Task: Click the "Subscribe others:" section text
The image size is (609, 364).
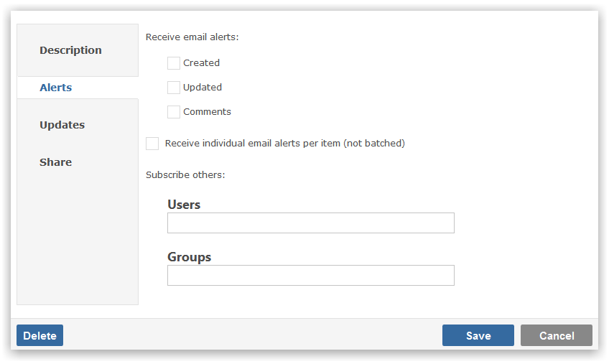Action: [185, 174]
